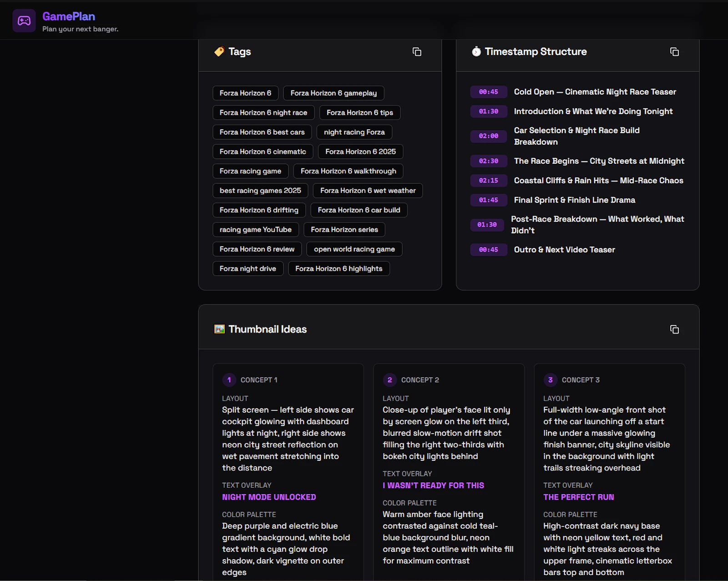Click 'Final Sprint & Finish Line Drama'
This screenshot has height=581, width=728.
tap(575, 201)
